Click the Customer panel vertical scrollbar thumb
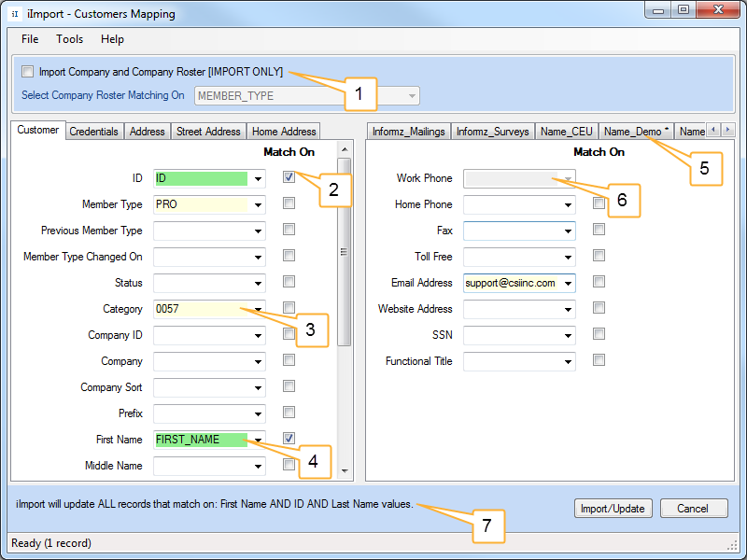This screenshot has width=747, height=560. [344, 252]
